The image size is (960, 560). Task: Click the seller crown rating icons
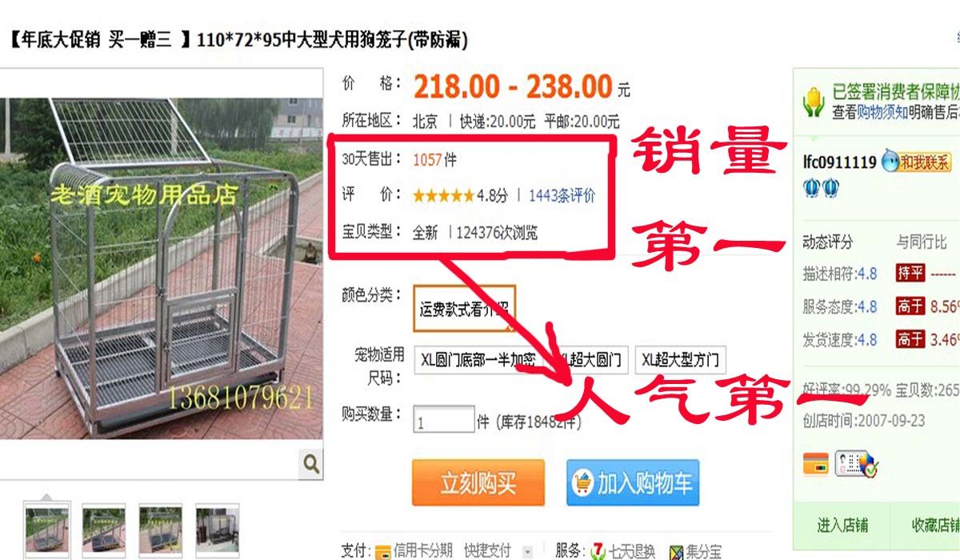(x=821, y=188)
